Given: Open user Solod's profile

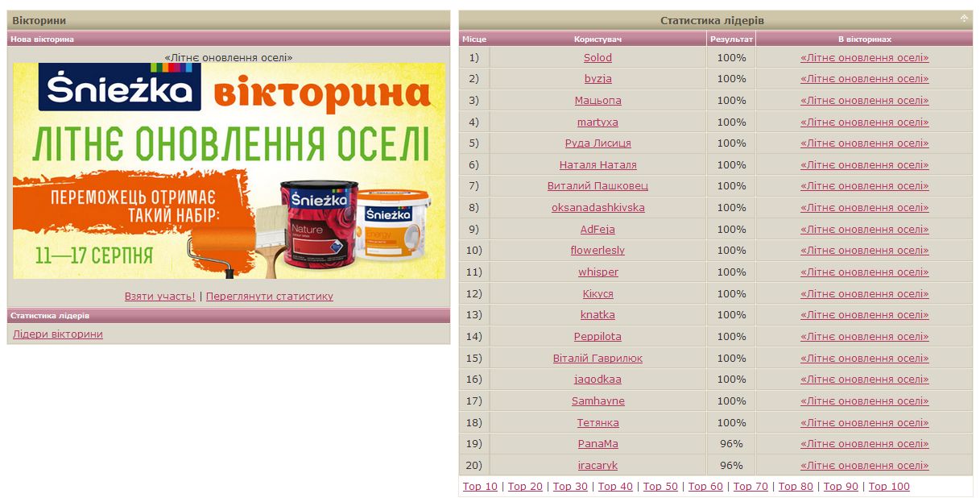Looking at the screenshot, I should [598, 57].
